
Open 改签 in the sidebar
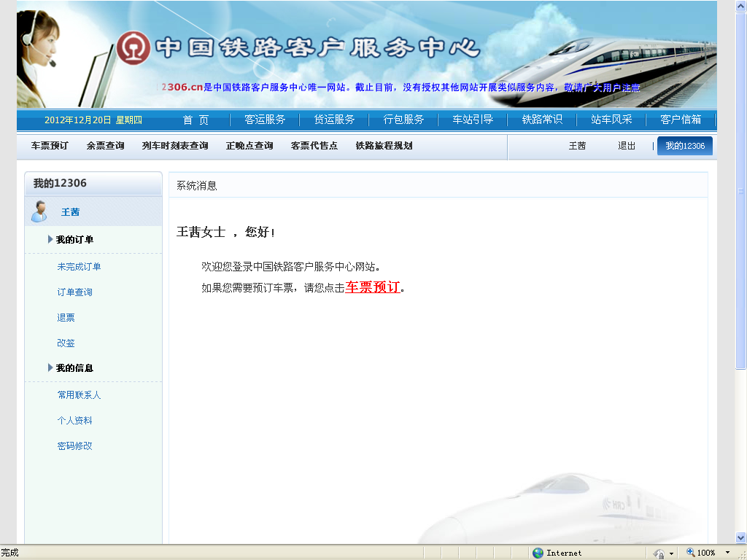(x=66, y=343)
